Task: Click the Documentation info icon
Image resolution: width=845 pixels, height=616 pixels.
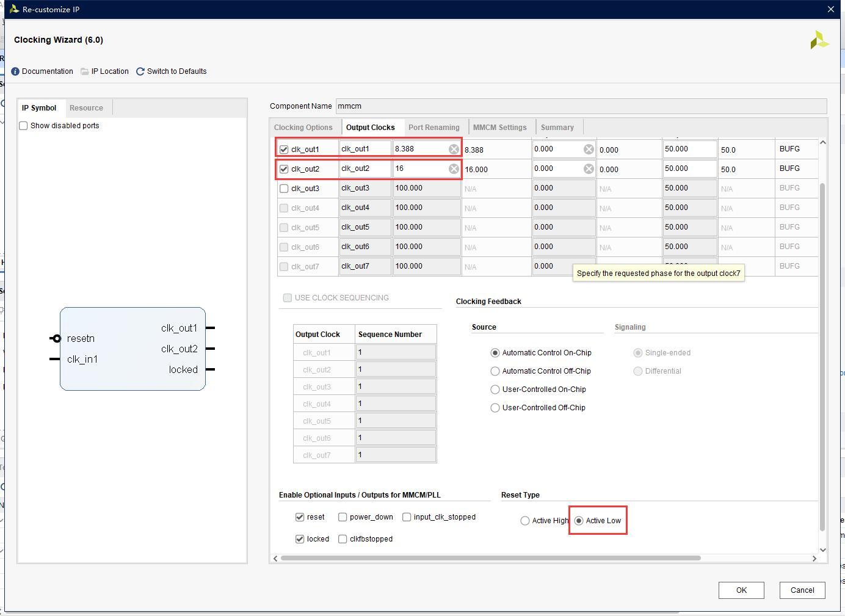Action: (15, 71)
